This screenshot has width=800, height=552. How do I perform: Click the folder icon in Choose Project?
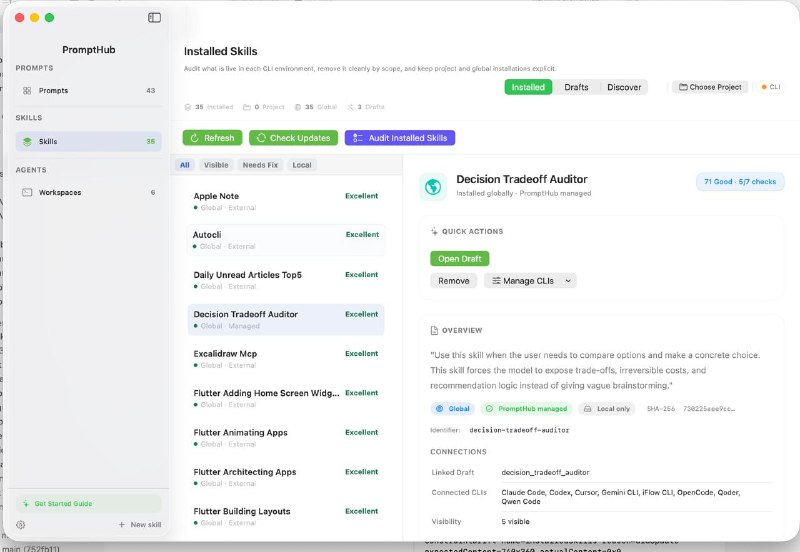(x=683, y=87)
